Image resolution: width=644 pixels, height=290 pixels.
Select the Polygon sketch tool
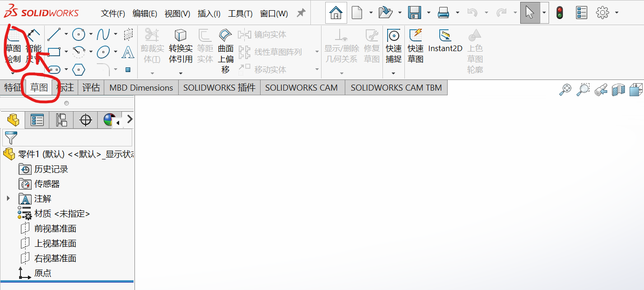pyautogui.click(x=79, y=69)
